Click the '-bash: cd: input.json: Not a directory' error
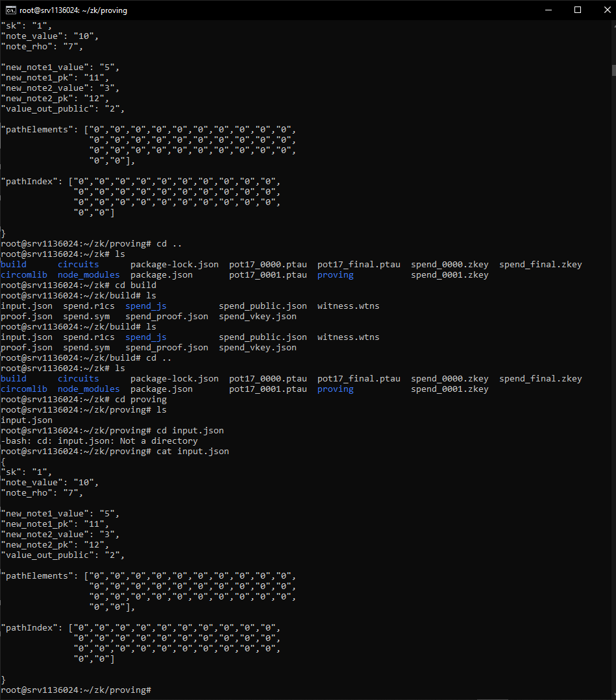616x700 pixels. tap(99, 441)
